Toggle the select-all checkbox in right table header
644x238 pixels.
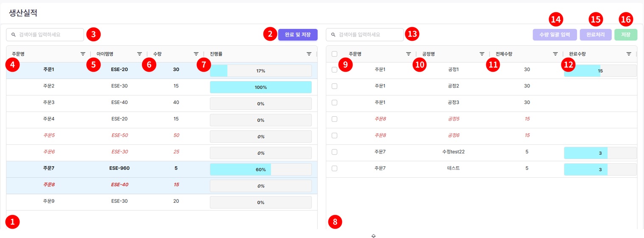pos(334,54)
